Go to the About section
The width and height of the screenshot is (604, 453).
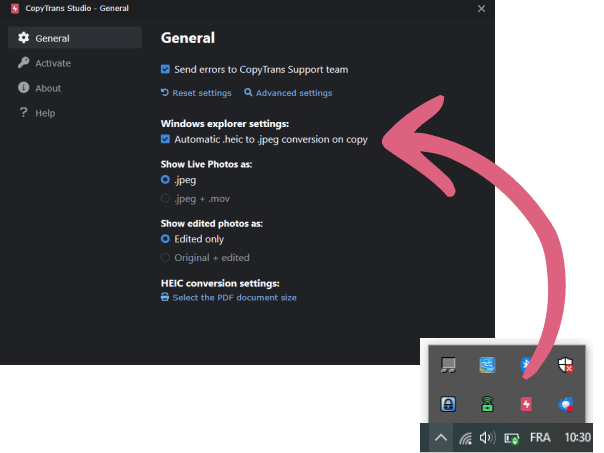47,88
